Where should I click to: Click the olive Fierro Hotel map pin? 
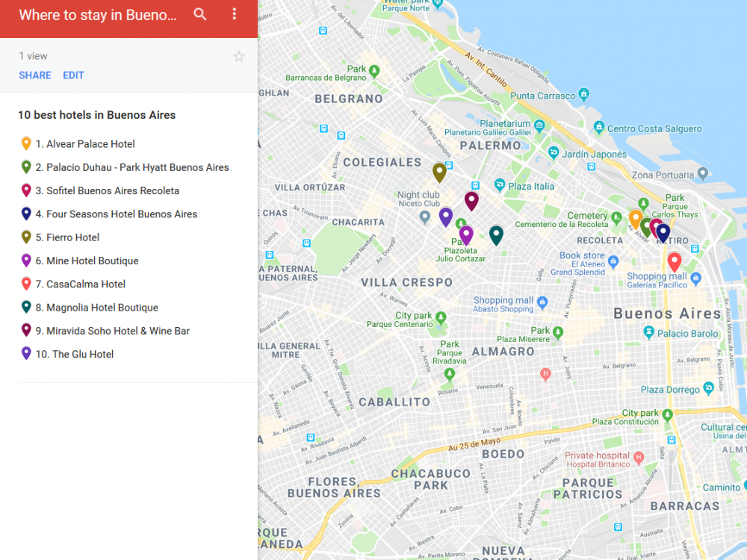tap(439, 172)
